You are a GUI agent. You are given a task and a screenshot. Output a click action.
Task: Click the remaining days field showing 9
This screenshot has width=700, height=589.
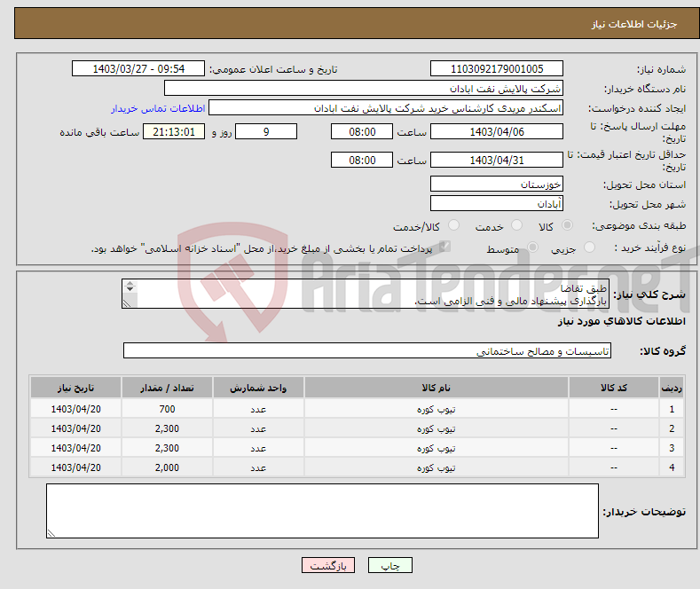(x=266, y=131)
